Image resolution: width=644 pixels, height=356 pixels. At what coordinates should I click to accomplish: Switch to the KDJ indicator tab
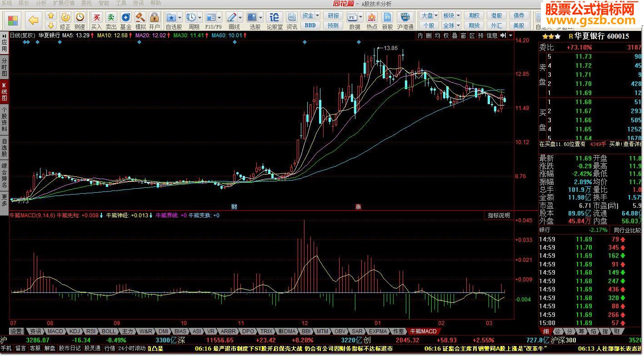pyautogui.click(x=75, y=331)
